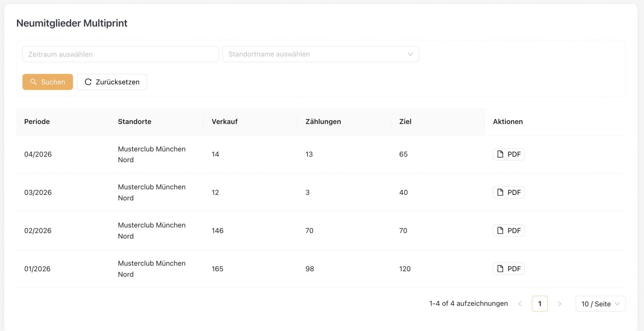Viewport: 644px width, 331px height.
Task: Go to next page arrow
Action: 560,304
